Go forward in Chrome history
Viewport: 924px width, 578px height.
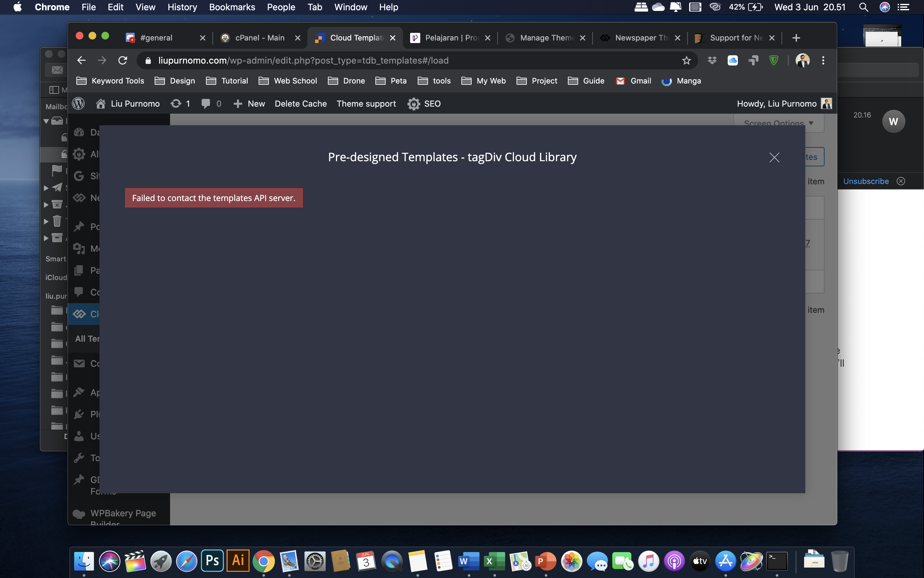102,60
